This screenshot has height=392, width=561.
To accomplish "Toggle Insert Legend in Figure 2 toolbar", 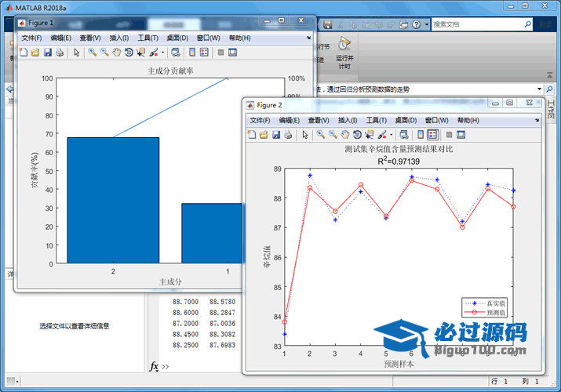I will click(x=432, y=135).
